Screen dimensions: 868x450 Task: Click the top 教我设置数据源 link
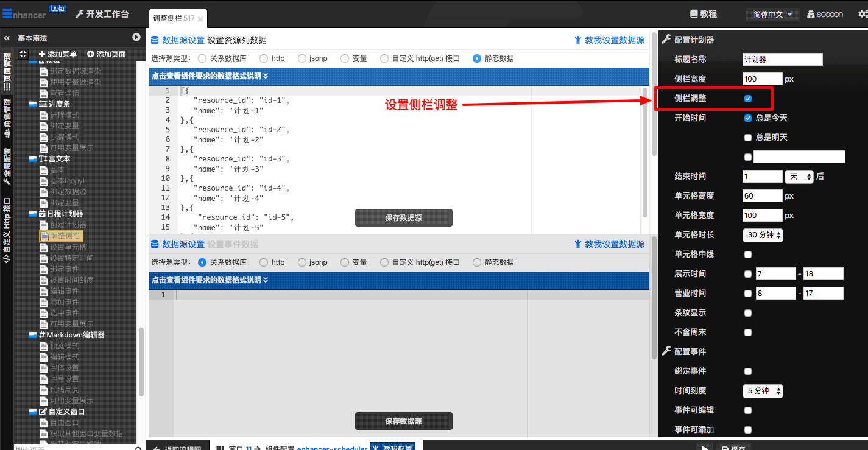coord(609,40)
